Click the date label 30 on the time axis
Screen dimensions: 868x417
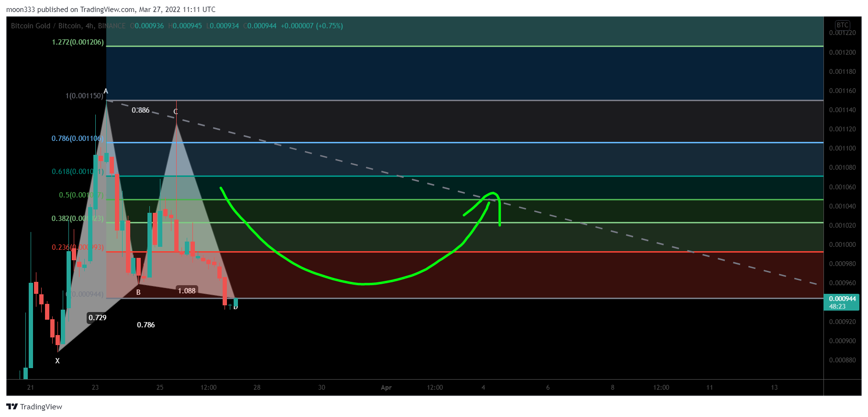(322, 387)
